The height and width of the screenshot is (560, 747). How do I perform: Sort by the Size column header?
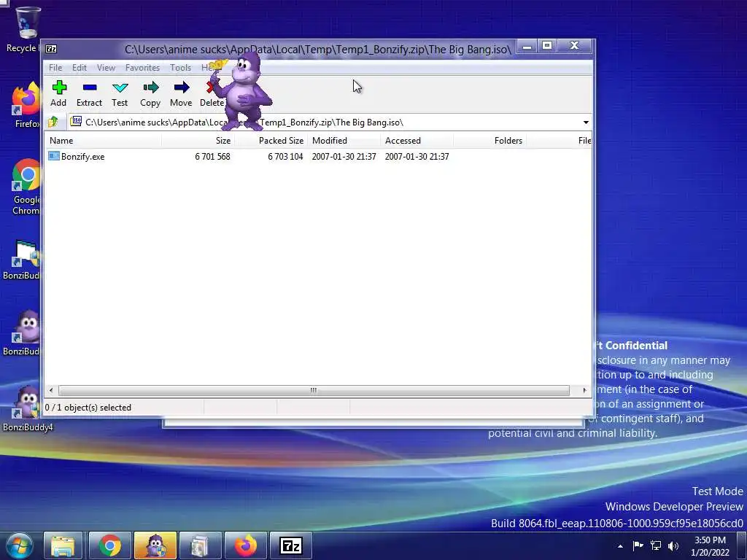(x=198, y=141)
